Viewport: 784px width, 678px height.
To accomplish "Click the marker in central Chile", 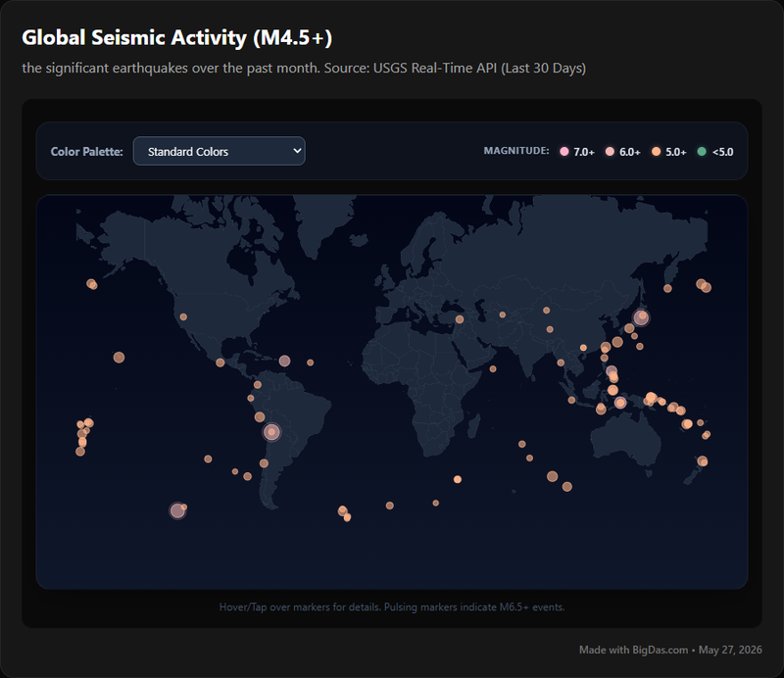I will (264, 463).
